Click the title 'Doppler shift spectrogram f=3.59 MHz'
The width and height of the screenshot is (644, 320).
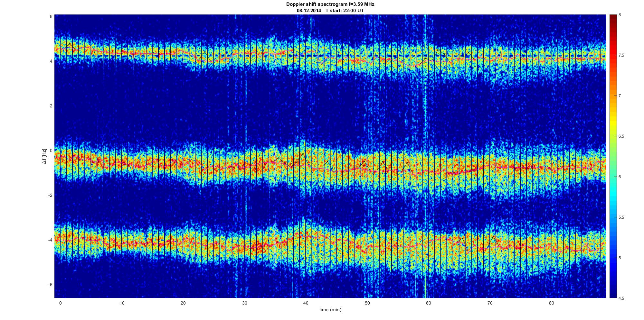(x=330, y=5)
